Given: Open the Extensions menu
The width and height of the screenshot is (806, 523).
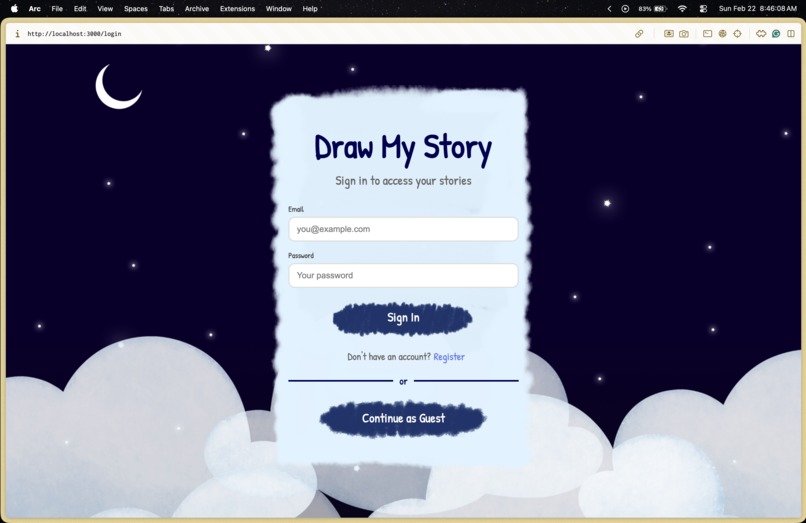Looking at the screenshot, I should [x=237, y=8].
